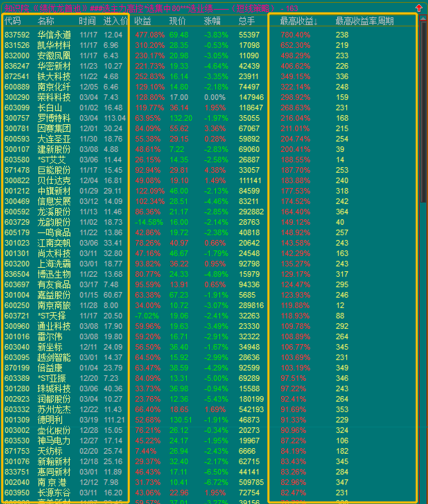Sort by the 代码 column header
Screen dimensions: 428x504
click(13, 21)
